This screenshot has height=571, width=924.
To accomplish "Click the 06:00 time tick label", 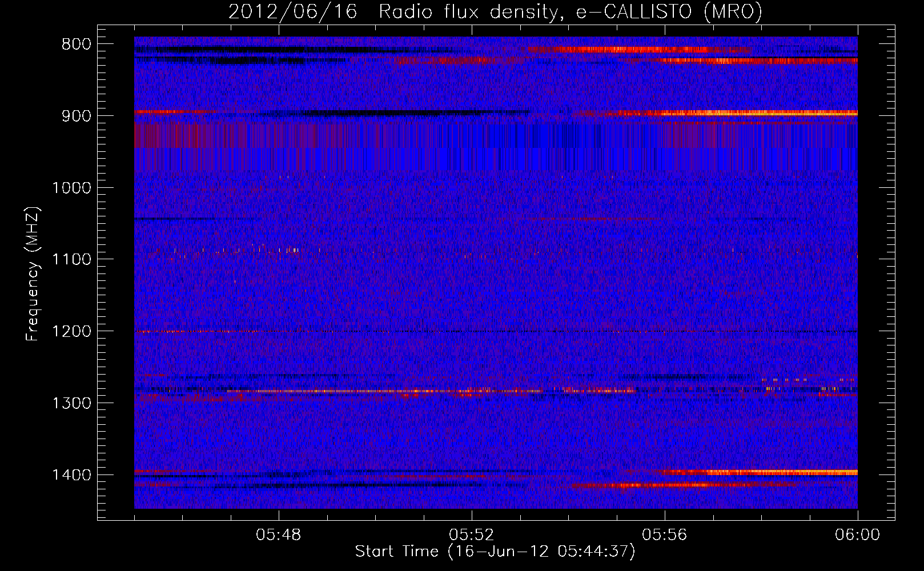I will pos(857,535).
